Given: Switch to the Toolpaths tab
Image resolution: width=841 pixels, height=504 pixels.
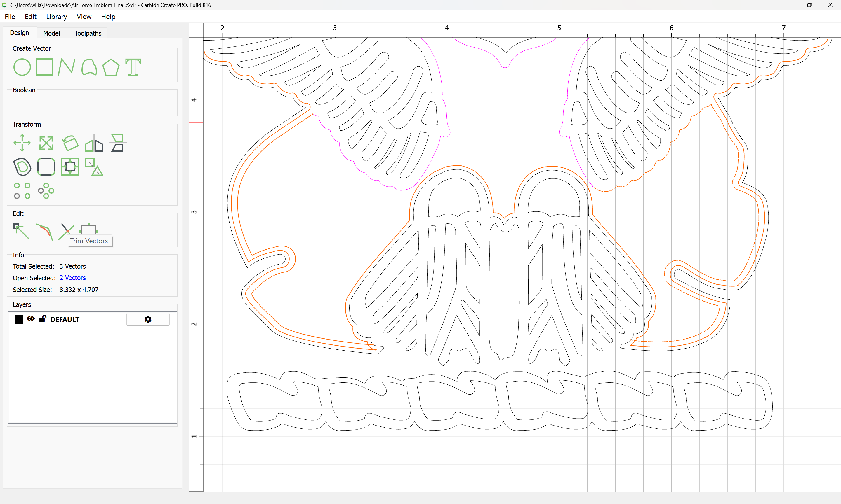Looking at the screenshot, I should [x=88, y=33].
